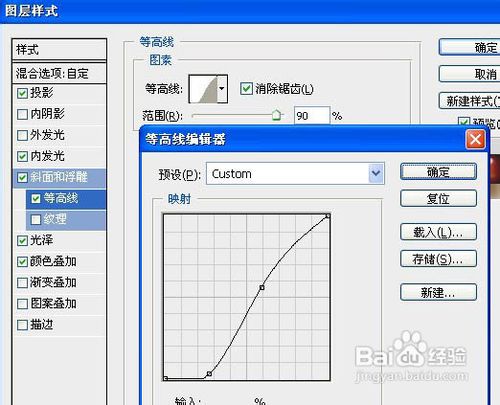The height and width of the screenshot is (405, 500).
Task: Click the 载入(L)... button
Action: coord(438,232)
